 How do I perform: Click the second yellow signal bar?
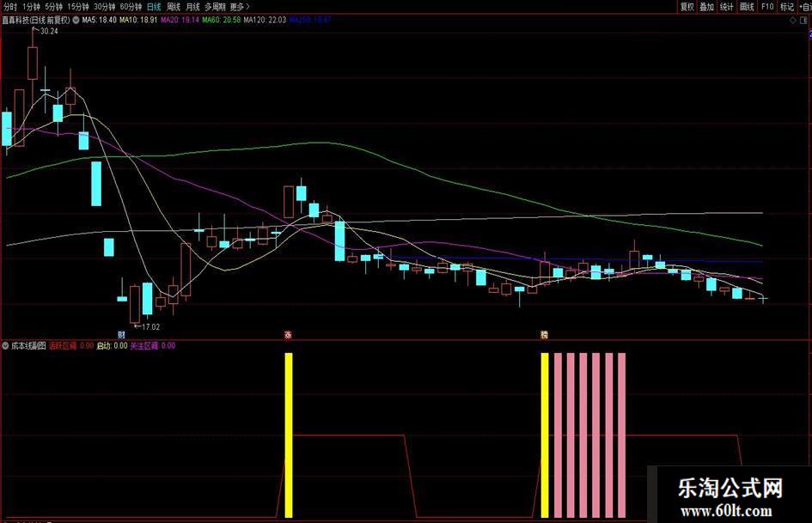pos(545,435)
